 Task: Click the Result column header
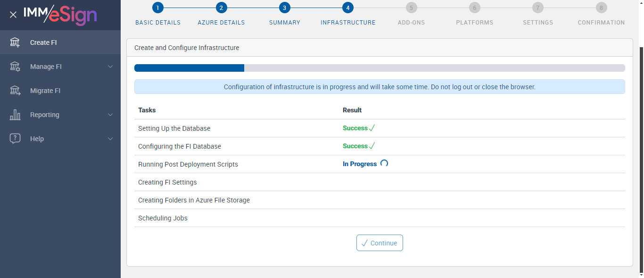coord(352,110)
